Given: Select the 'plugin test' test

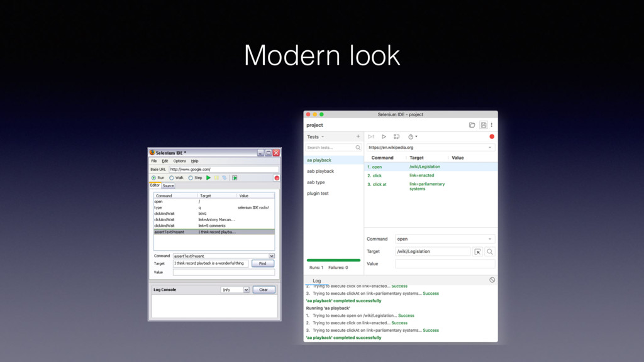Looking at the screenshot, I should [333, 194].
